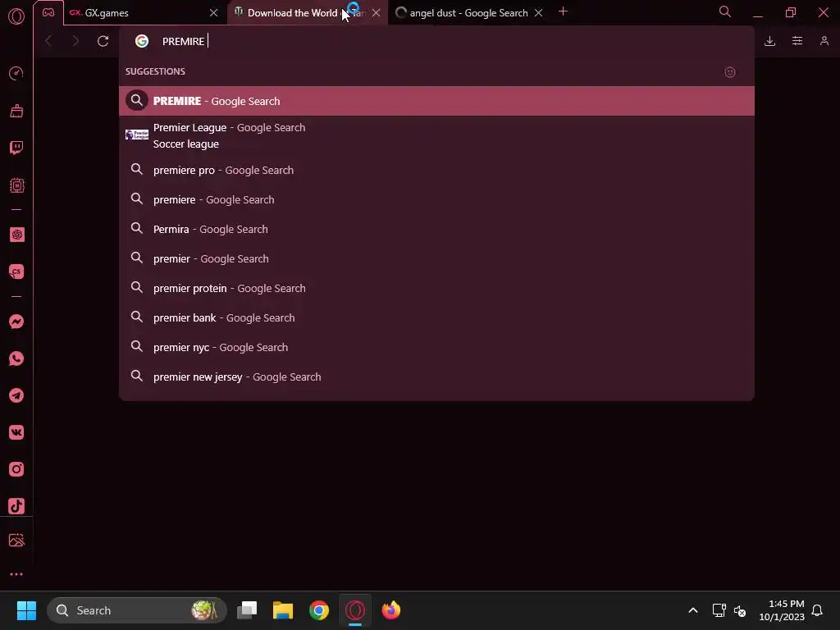
Task: Close the GX.games tab
Action: pyautogui.click(x=214, y=13)
